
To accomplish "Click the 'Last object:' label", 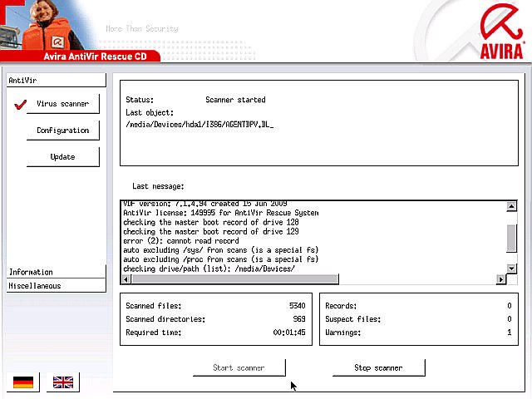I will (x=150, y=113).
